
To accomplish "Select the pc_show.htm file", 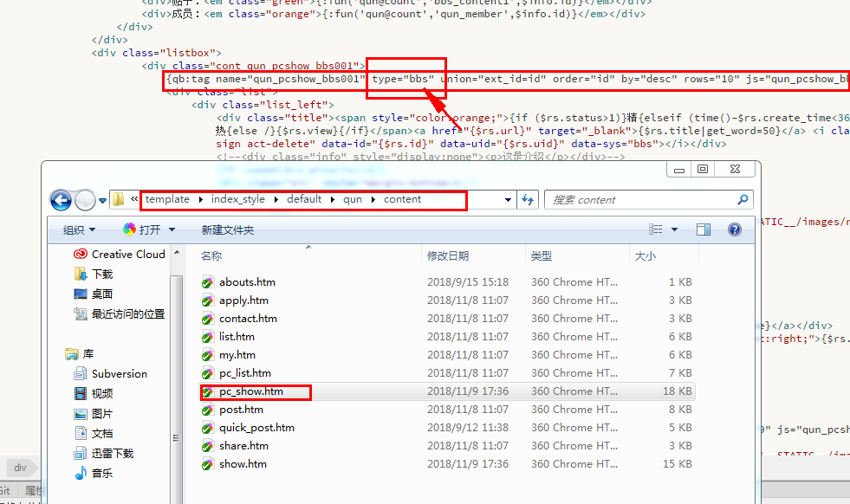I will coord(250,391).
